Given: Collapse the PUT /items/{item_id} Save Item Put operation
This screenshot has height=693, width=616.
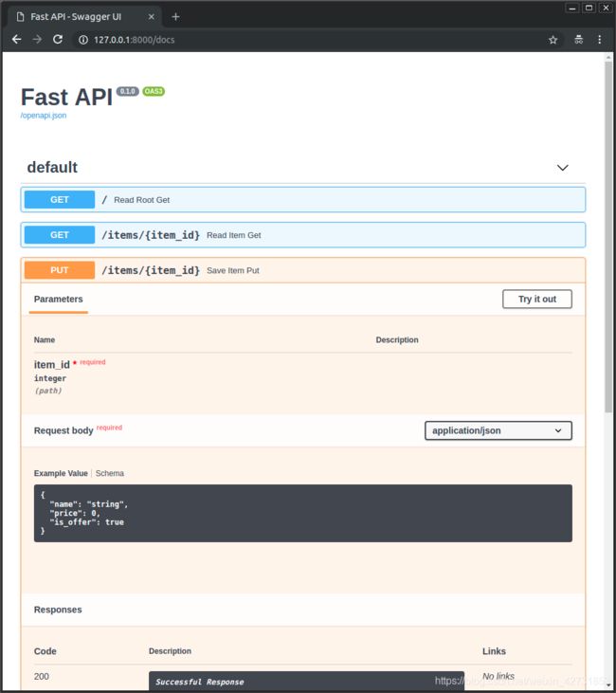Looking at the screenshot, I should (303, 270).
